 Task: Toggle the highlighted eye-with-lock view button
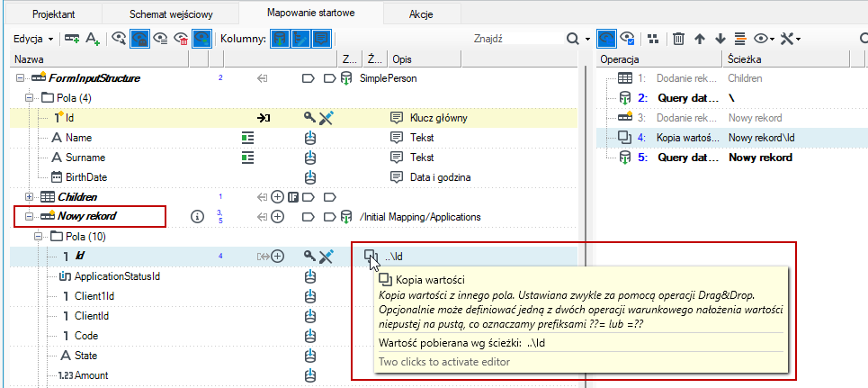[x=139, y=39]
